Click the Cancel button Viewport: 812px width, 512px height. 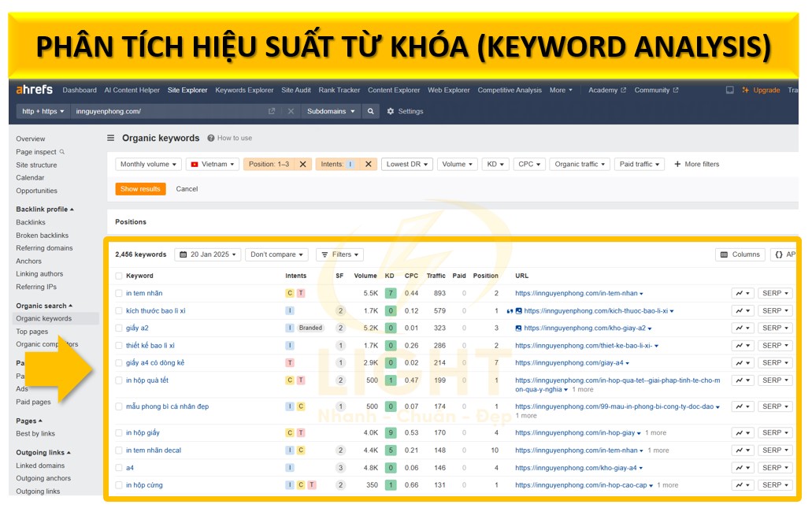(187, 189)
